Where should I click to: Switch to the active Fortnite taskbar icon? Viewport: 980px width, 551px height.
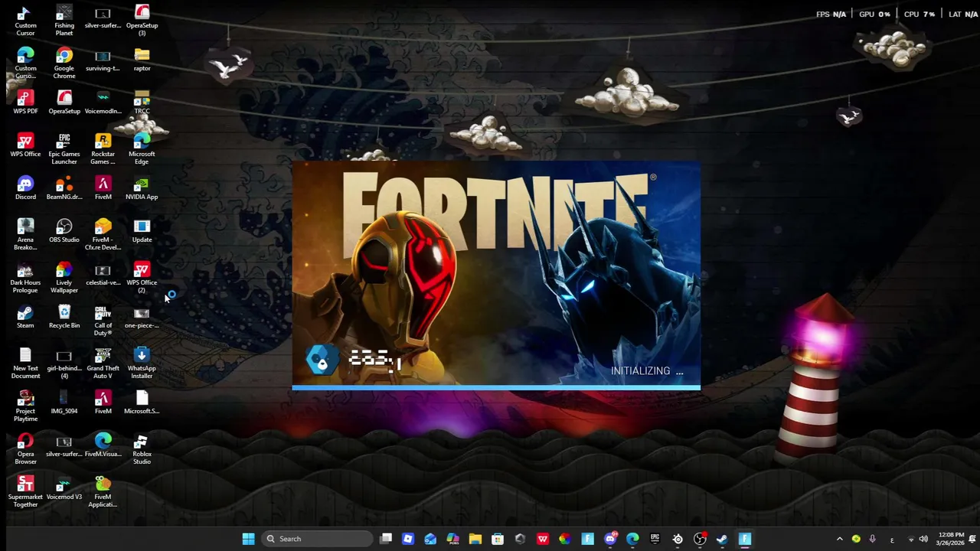(x=745, y=539)
